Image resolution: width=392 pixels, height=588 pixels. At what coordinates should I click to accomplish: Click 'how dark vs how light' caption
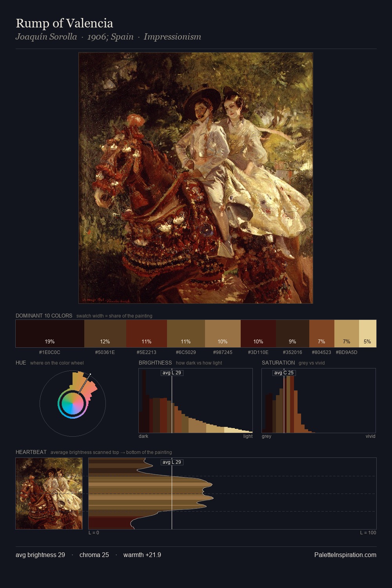click(x=199, y=363)
